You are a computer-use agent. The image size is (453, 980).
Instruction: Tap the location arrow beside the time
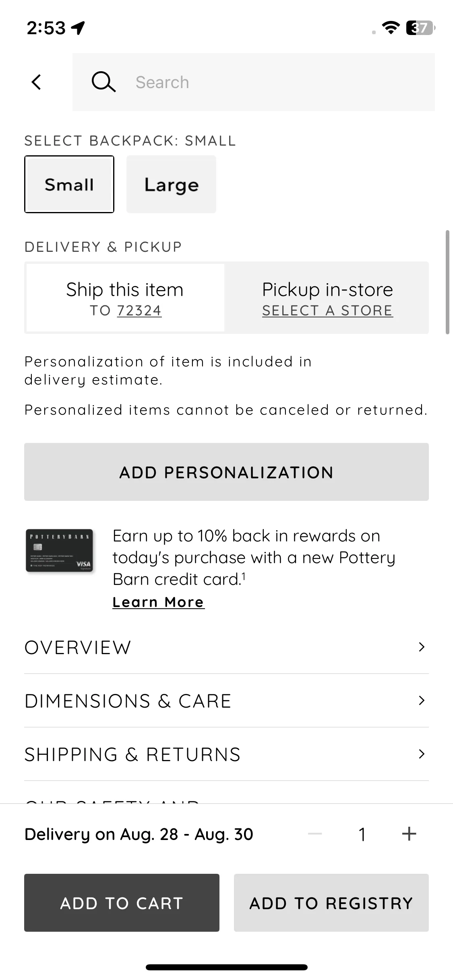(x=78, y=28)
